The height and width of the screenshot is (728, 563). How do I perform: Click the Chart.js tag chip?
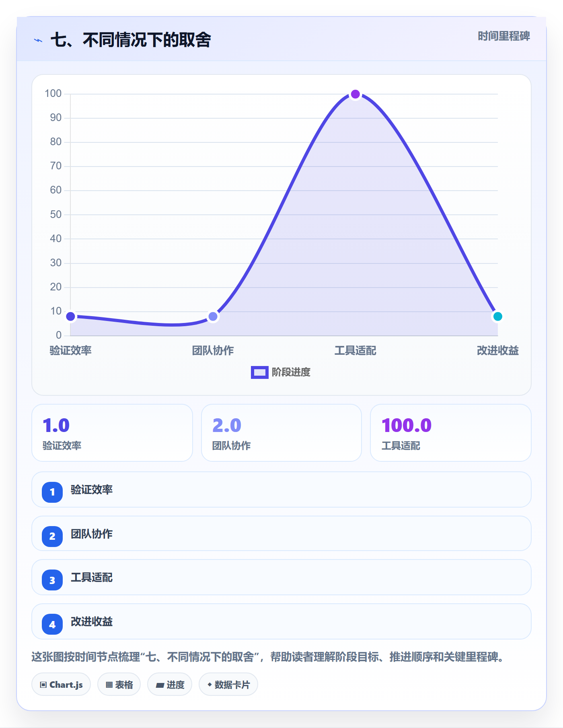pos(61,684)
